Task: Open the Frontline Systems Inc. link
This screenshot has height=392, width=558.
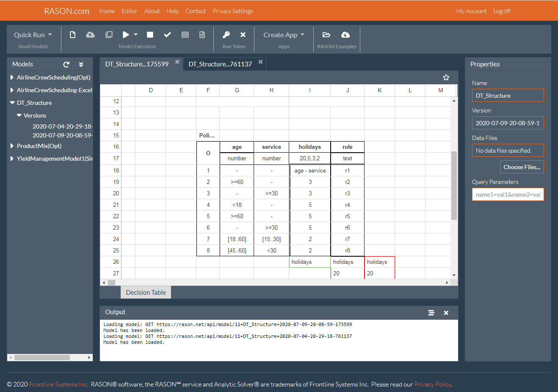Action: tap(58, 384)
